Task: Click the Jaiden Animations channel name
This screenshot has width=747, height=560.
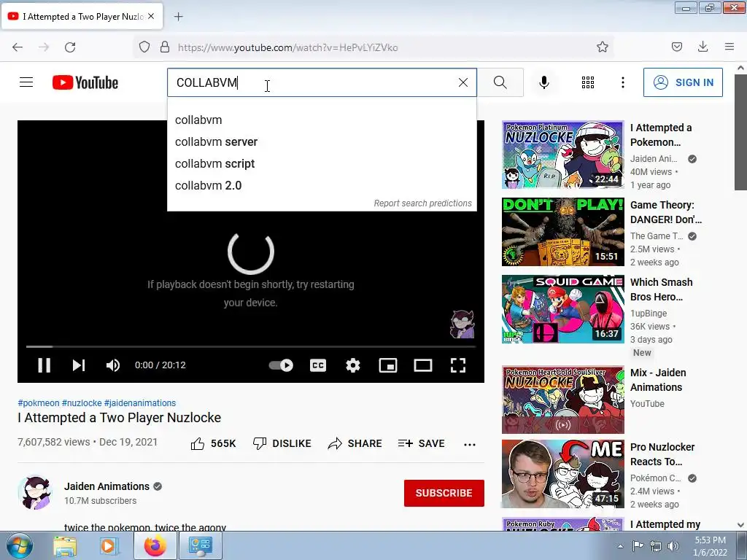Action: click(x=107, y=486)
